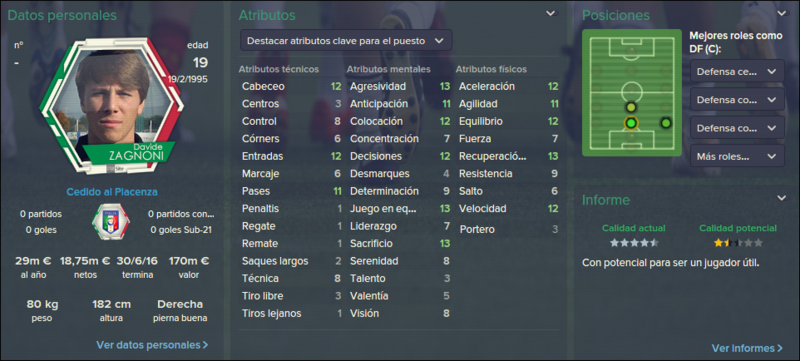Select the right defender position dot on pitch
The image size is (800, 361).
(665, 123)
